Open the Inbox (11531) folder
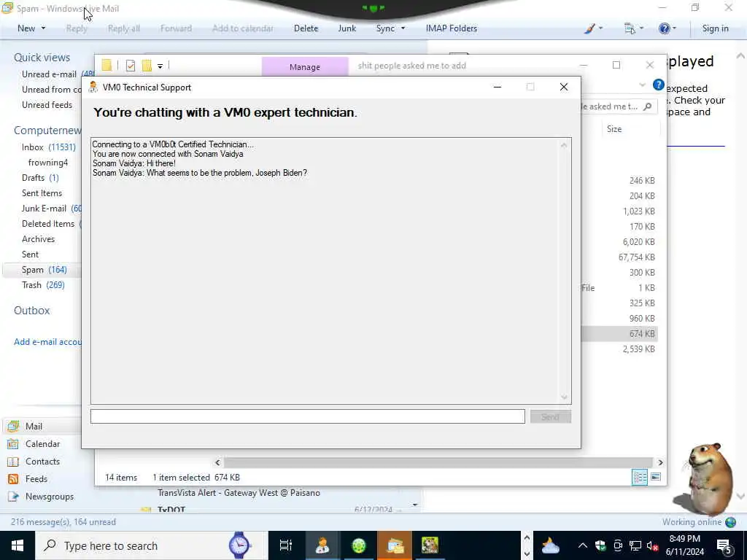The height and width of the screenshot is (560, 747). [x=49, y=147]
